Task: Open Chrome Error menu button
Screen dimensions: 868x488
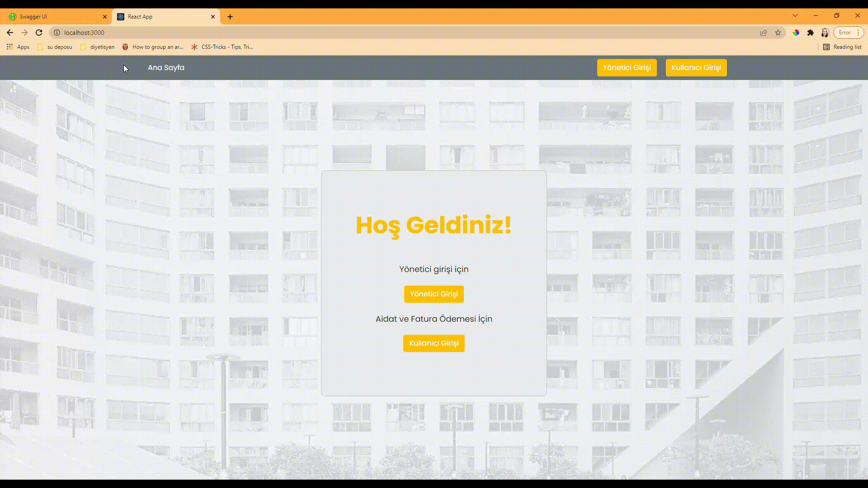Action: [x=849, y=33]
